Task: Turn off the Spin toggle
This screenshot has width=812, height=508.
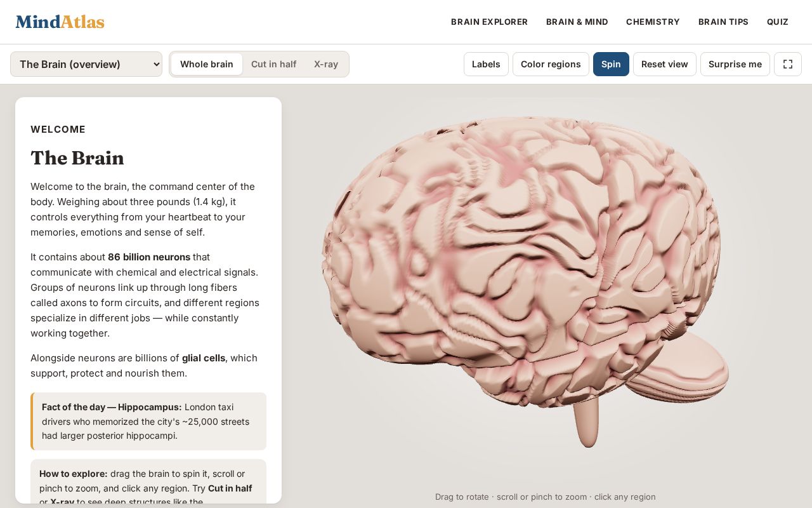Action: pyautogui.click(x=611, y=64)
